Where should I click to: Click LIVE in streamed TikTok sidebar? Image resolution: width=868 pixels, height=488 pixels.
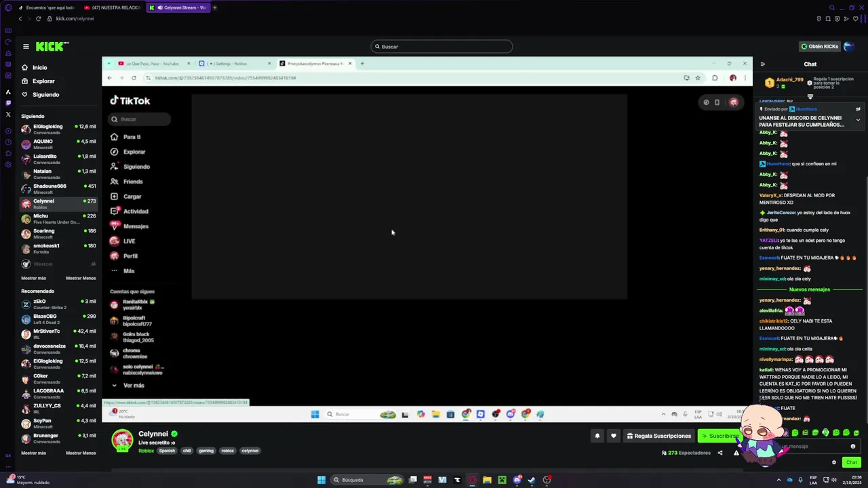pyautogui.click(x=129, y=241)
